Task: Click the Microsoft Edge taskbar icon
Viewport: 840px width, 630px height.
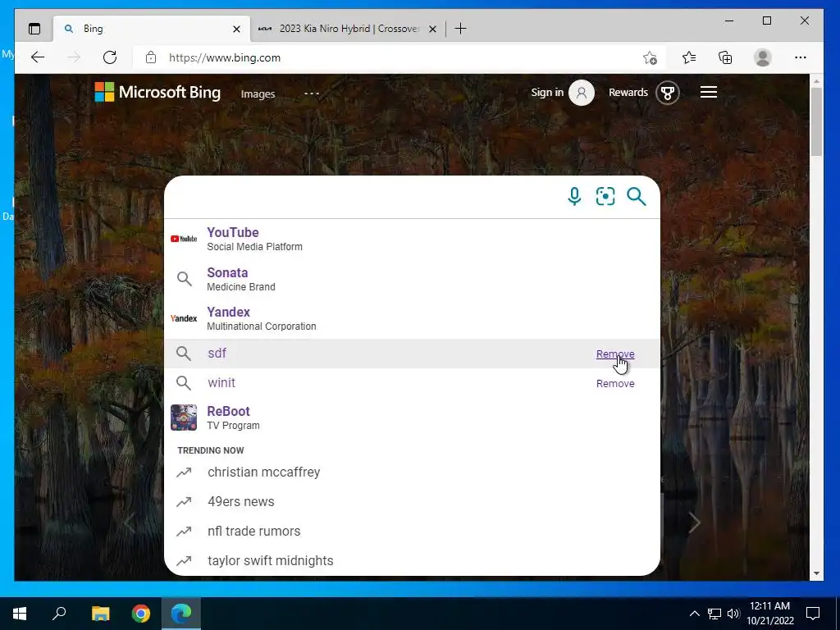Action: point(181,614)
